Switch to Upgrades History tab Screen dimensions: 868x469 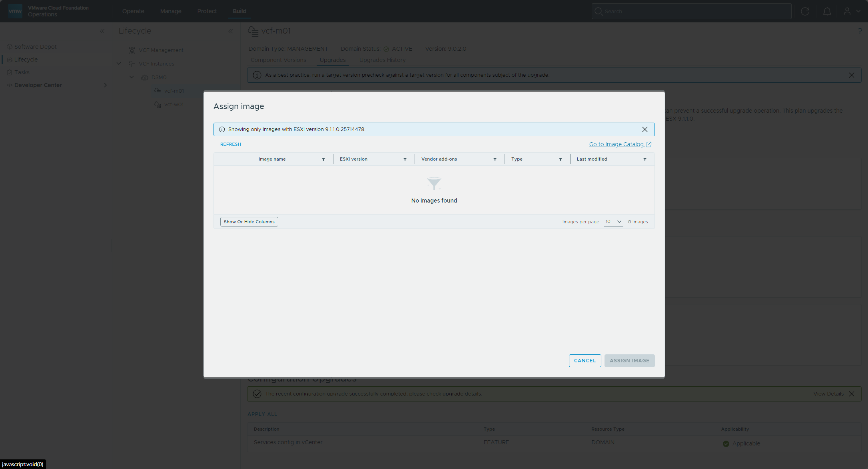[x=382, y=60]
